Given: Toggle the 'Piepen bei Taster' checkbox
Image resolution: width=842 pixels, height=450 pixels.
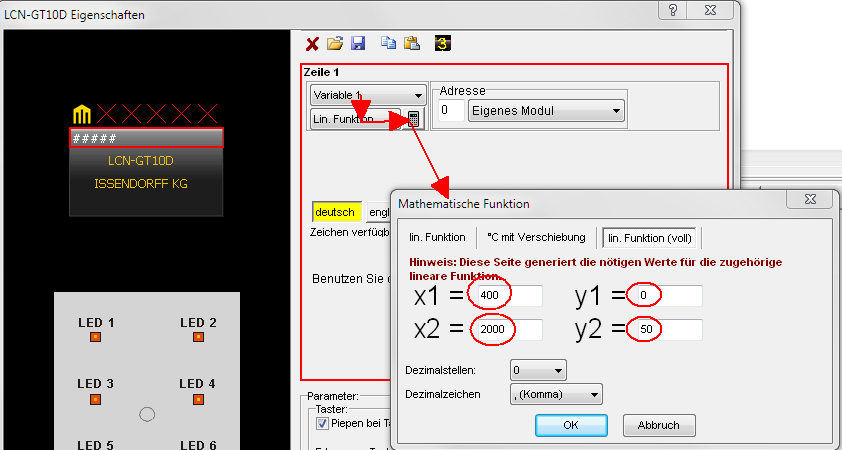Looking at the screenshot, I should pos(321,423).
